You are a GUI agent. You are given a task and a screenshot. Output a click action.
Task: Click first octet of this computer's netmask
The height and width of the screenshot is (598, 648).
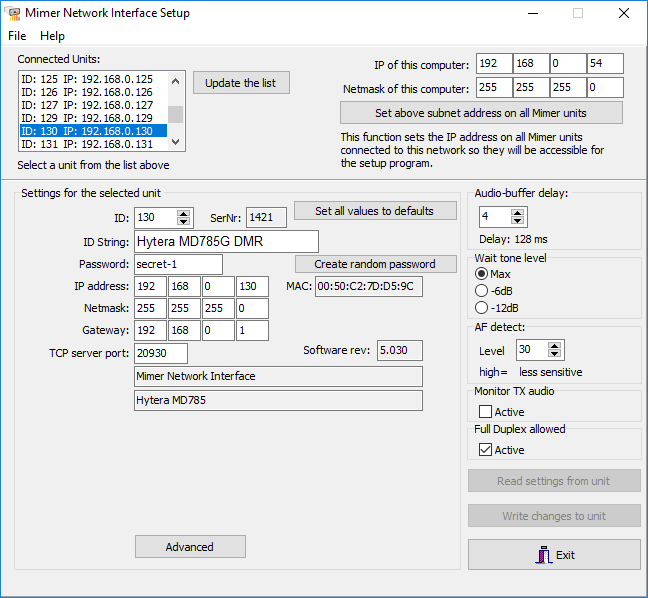(494, 88)
